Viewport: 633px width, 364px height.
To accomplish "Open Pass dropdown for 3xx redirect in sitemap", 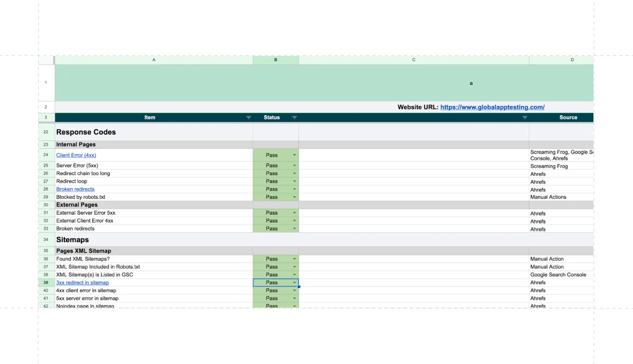I will tap(294, 283).
